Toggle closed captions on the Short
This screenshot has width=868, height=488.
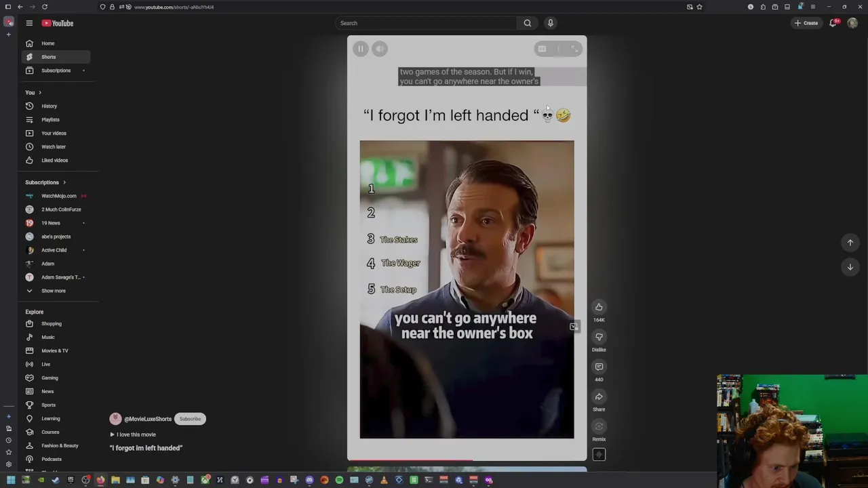pyautogui.click(x=542, y=49)
